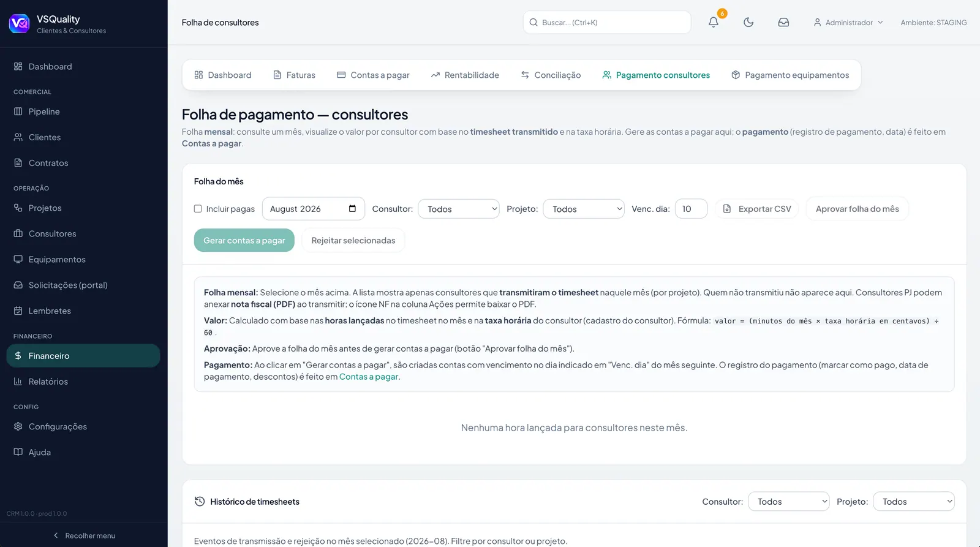The width and height of the screenshot is (980, 547).
Task: Click Rejeitar selecionadas button
Action: pyautogui.click(x=353, y=241)
